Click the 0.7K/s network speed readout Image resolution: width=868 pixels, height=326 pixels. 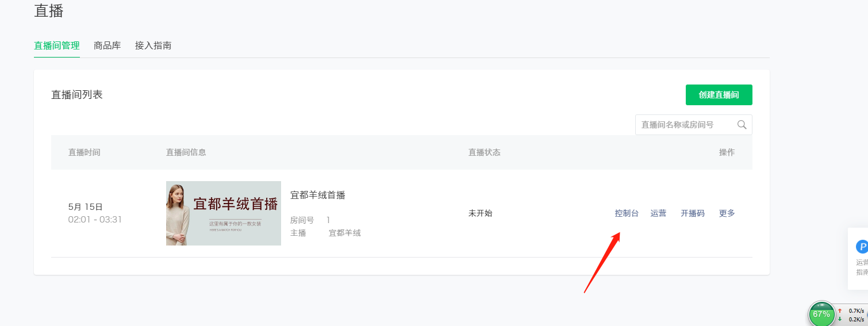(856, 311)
